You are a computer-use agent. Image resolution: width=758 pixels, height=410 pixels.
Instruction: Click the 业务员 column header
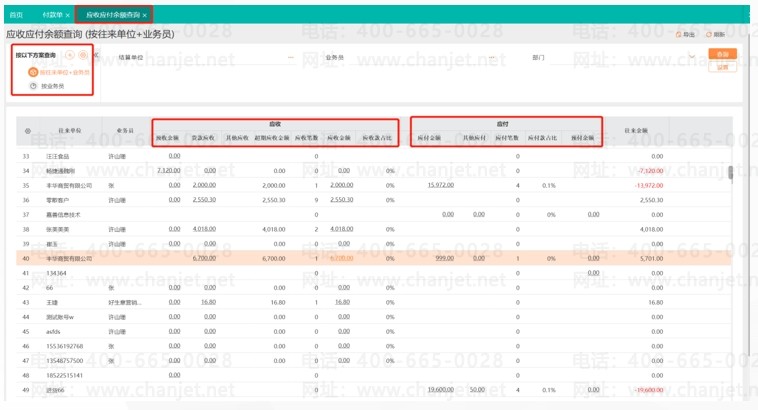(x=125, y=131)
